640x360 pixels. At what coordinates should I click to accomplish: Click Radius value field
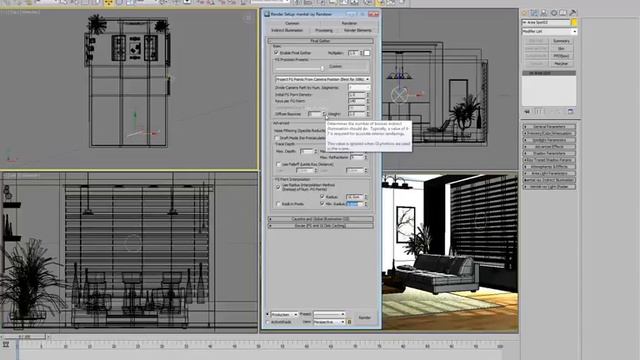354,197
